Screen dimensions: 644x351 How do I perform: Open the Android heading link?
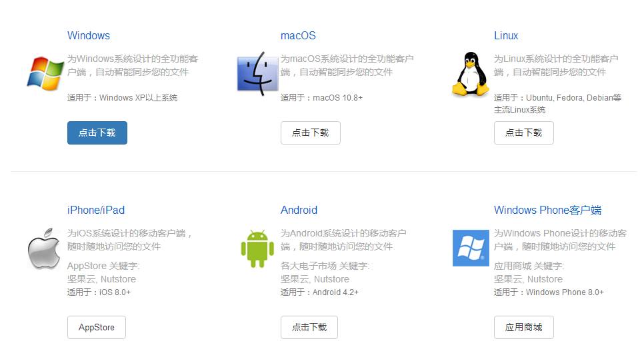(299, 210)
